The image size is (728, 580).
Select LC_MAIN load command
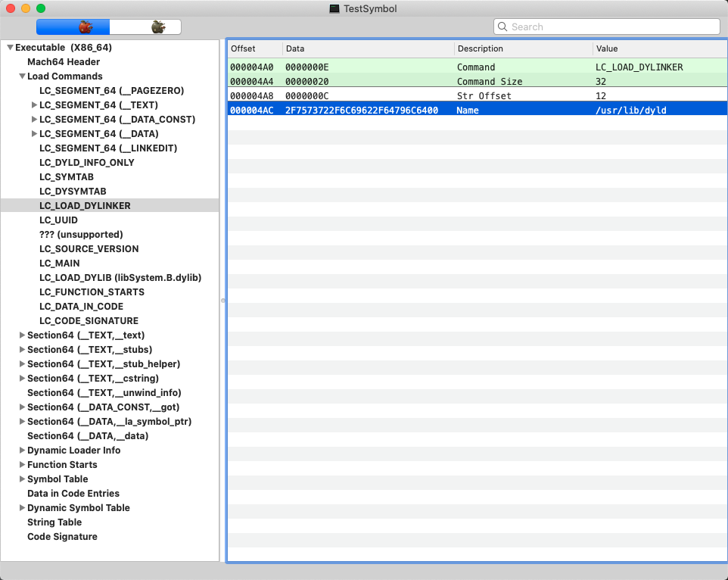pyautogui.click(x=59, y=263)
